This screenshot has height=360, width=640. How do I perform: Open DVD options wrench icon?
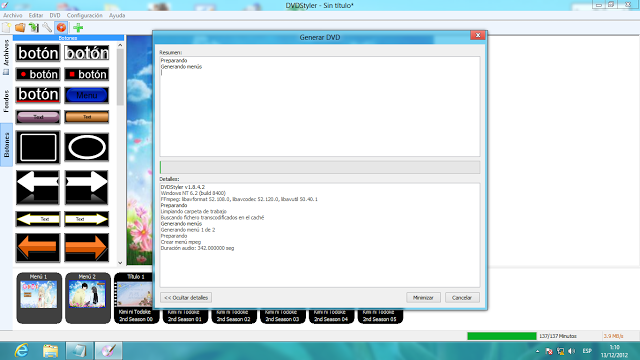tap(47, 27)
